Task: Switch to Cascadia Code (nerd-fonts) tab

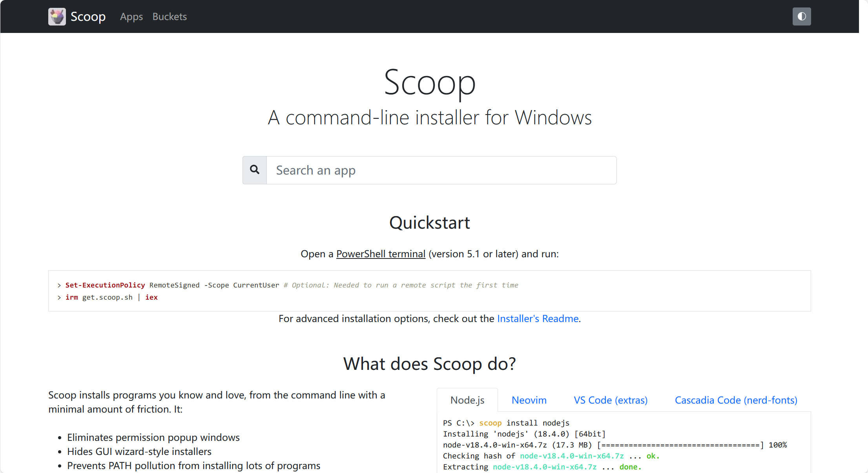Action: tap(736, 400)
